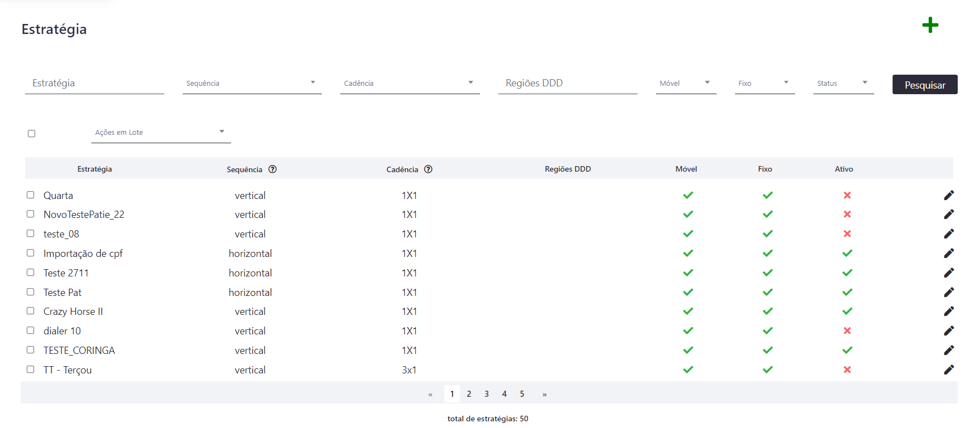980x428 pixels.
Task: Click the Ativo red X for NovoTestePatie_22
Action: [847, 214]
